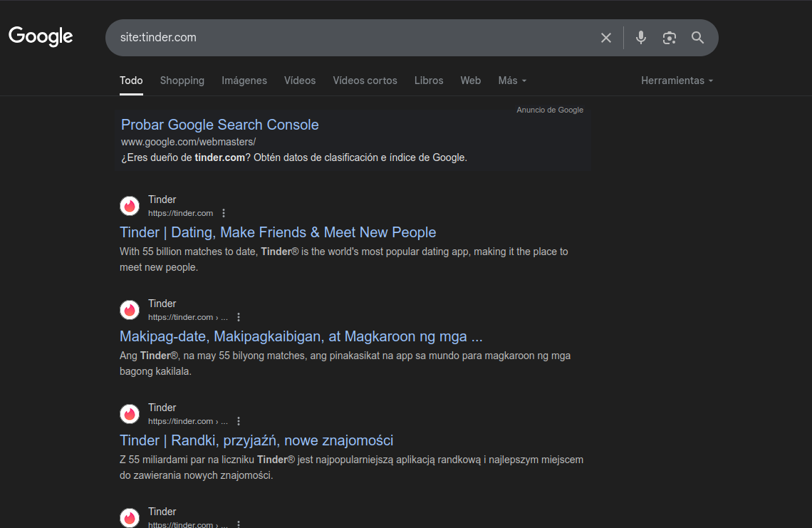This screenshot has height=528, width=812.
Task: Open the three-dot menu for the Randki result
Action: [239, 421]
